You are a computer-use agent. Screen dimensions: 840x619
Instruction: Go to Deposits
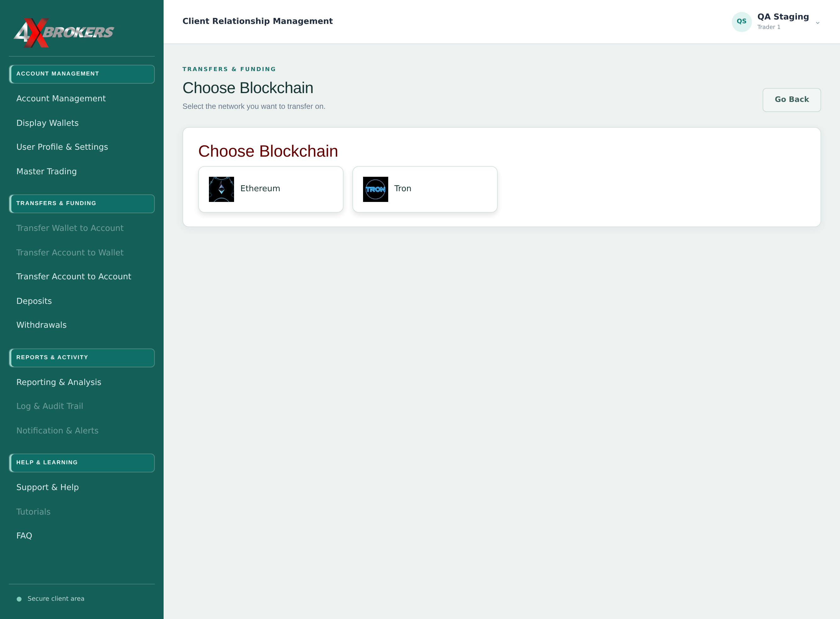(34, 301)
